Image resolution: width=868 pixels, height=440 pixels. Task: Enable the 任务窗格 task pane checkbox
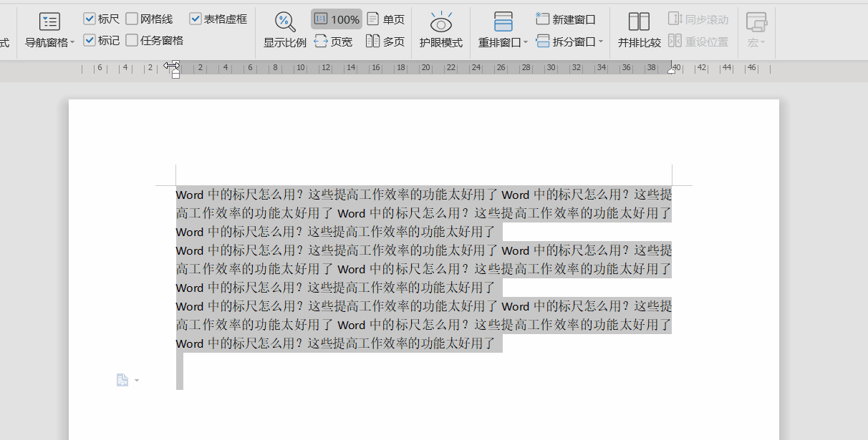point(132,40)
